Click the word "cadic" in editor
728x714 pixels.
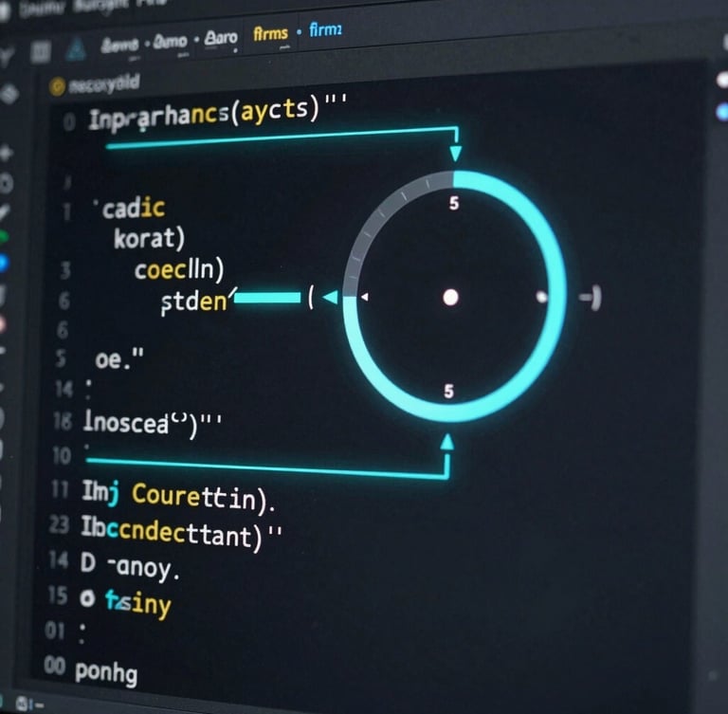point(134,208)
